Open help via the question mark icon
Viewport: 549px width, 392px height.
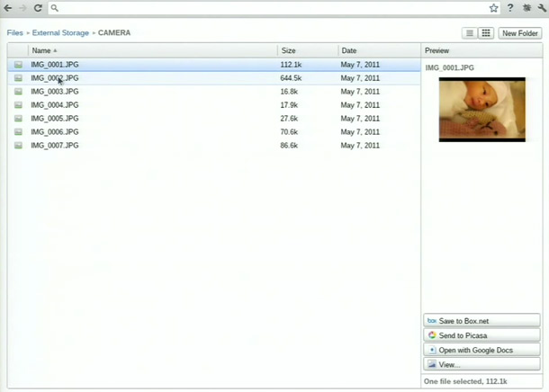pos(510,8)
